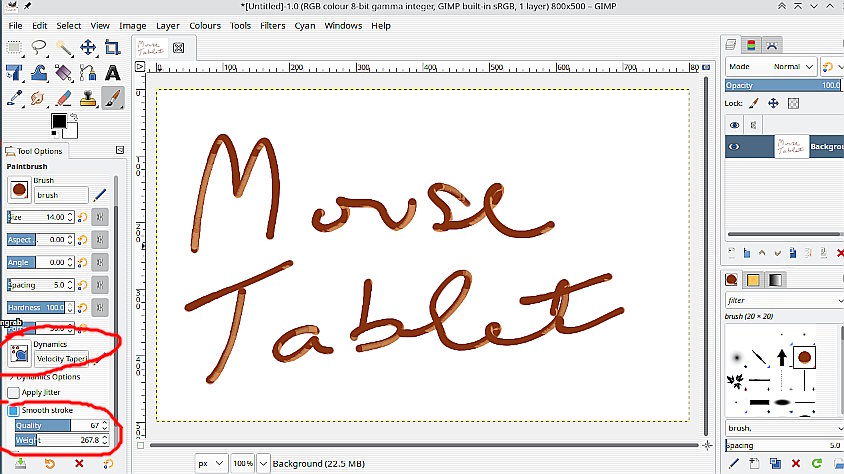The image size is (844, 474).
Task: Delete tool preset red X icon
Action: 79,463
